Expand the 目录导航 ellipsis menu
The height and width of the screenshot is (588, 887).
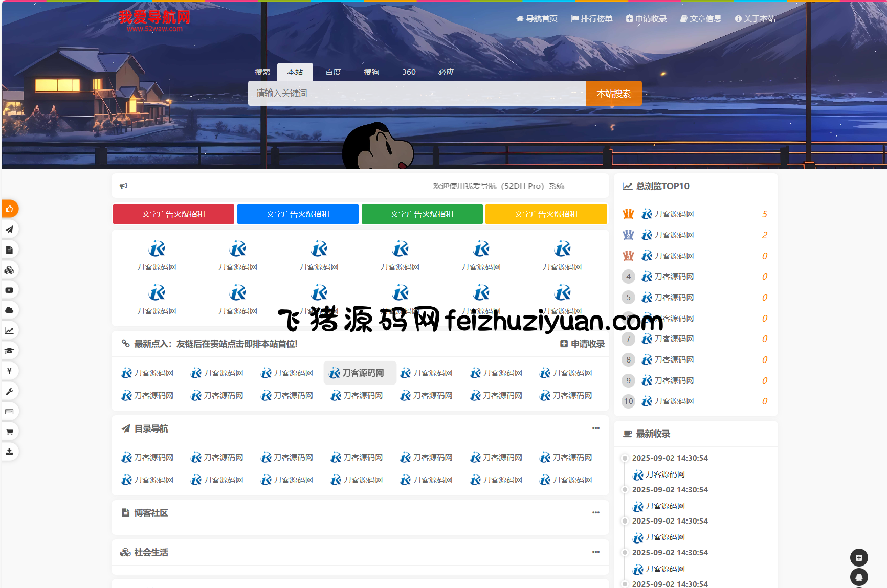596,428
